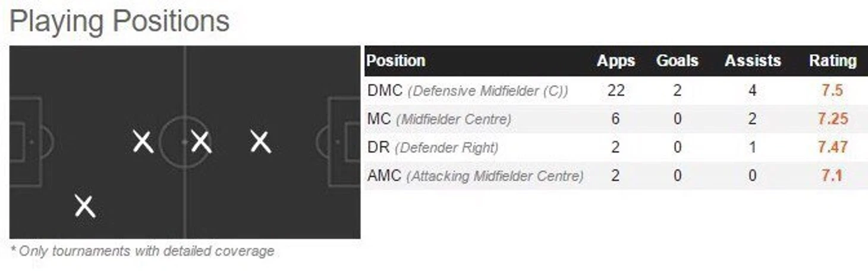Click the MC position X marker at center circle

[201, 142]
